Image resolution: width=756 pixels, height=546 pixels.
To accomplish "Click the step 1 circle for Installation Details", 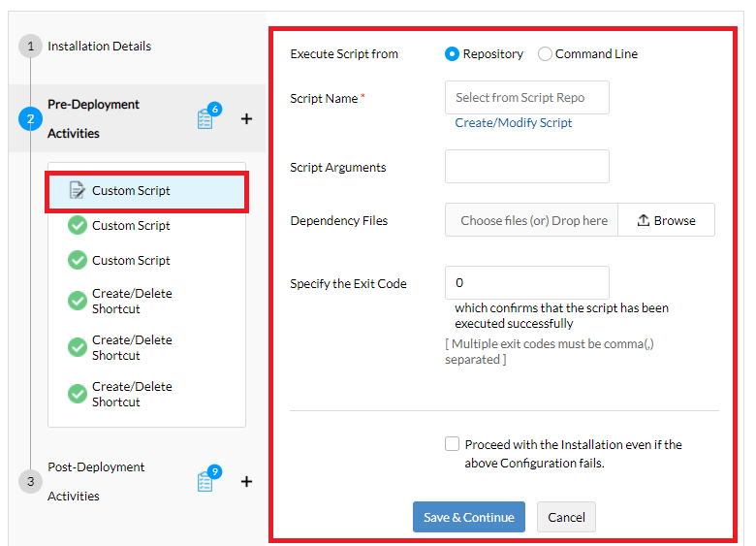I will click(30, 47).
